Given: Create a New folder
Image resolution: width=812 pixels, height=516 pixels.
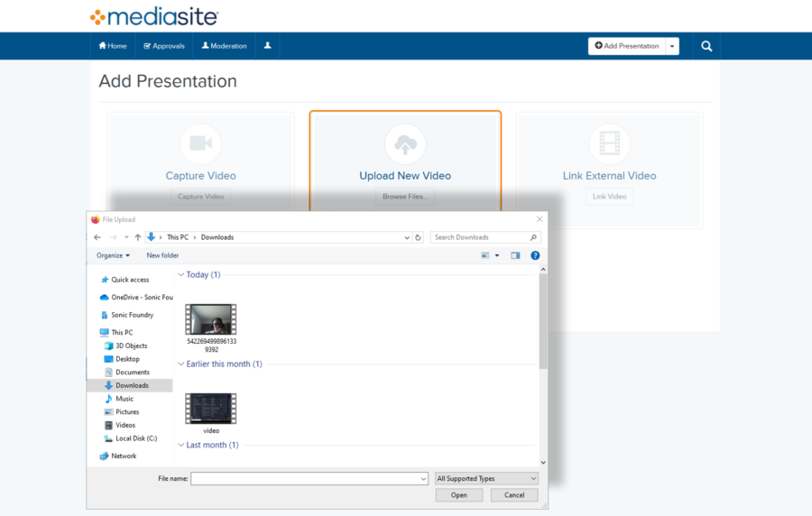Looking at the screenshot, I should (162, 255).
